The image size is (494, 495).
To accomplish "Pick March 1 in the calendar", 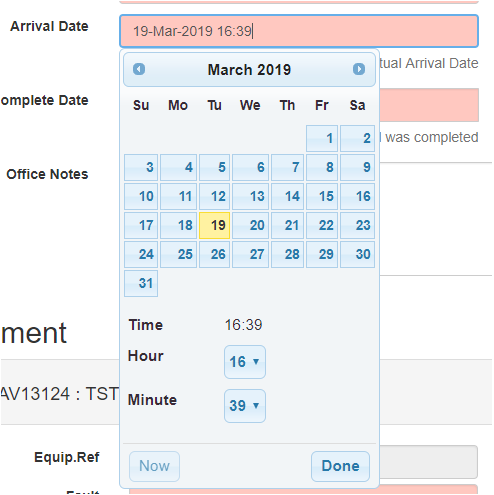I will coord(322,138).
